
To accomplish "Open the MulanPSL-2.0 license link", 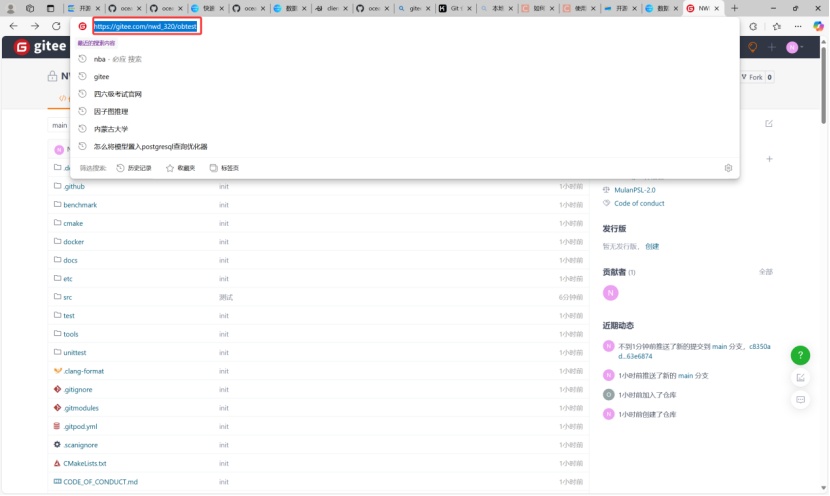I will click(x=635, y=190).
